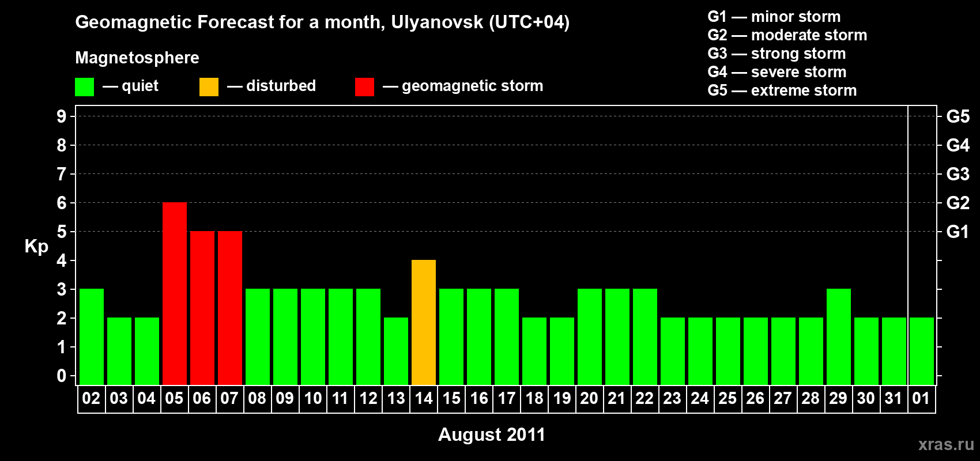Click the date label 01

[921, 398]
